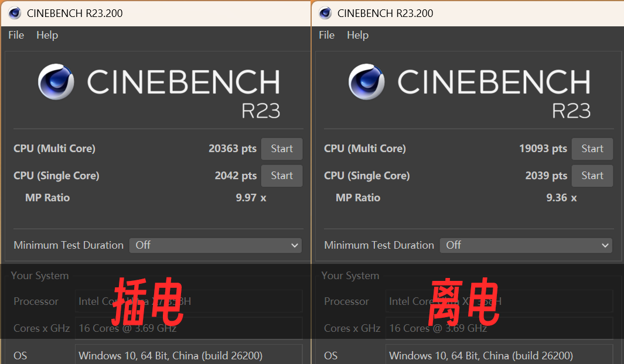Viewport: 624px width, 364px height.
Task: Click CINEBENCH R23.200 title of left window
Action: click(75, 13)
